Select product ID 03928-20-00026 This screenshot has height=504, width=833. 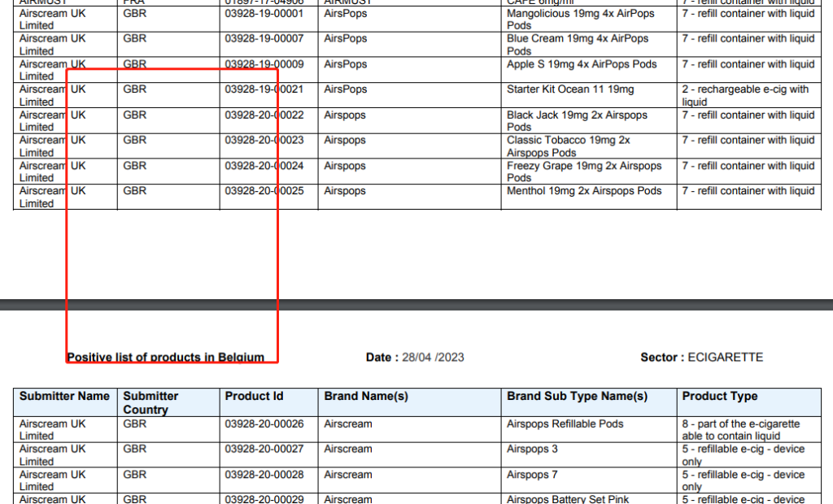(x=264, y=424)
